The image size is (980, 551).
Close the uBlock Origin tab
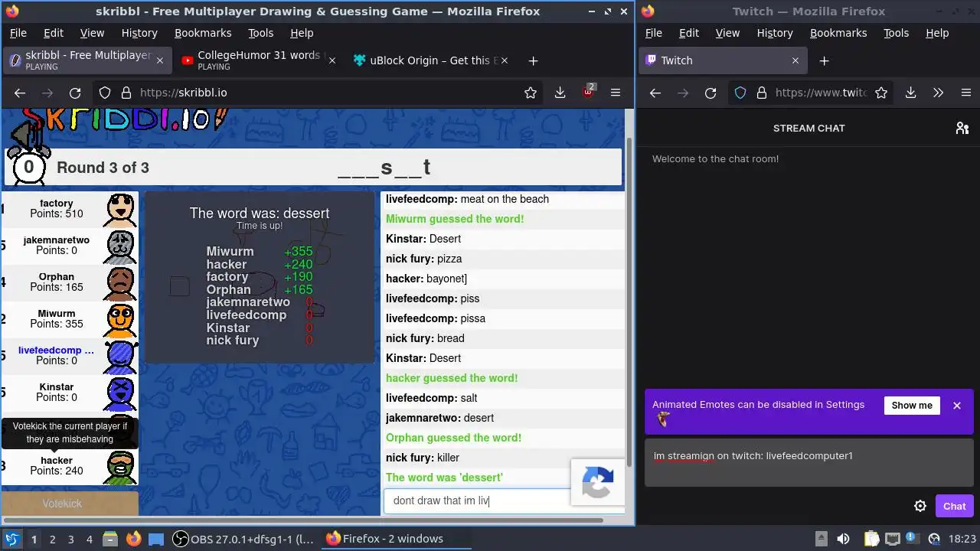pos(505,60)
